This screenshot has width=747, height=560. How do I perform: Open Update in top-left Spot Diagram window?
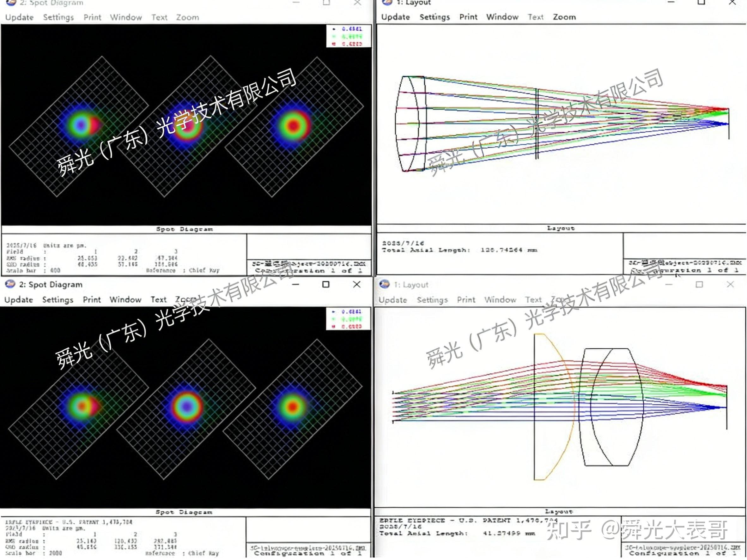(19, 17)
